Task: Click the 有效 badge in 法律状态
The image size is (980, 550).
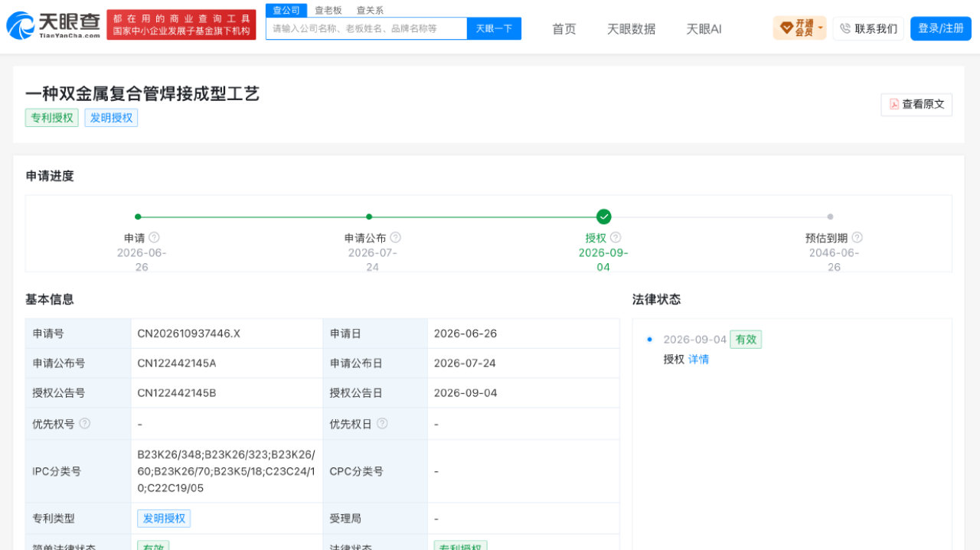Action: pos(746,340)
